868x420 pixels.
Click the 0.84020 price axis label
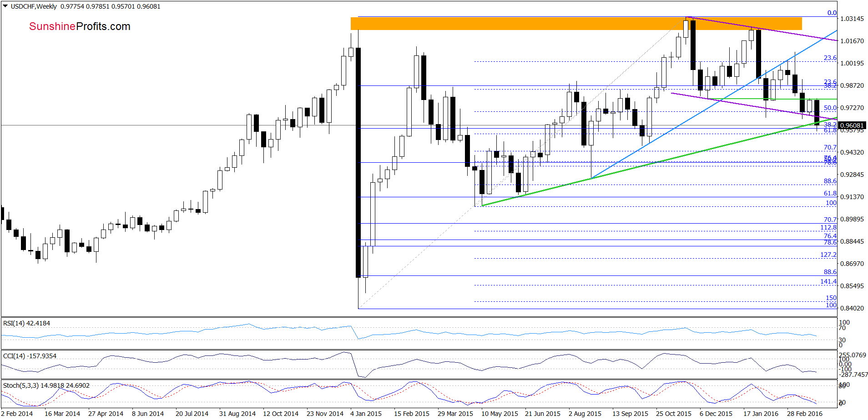coord(852,308)
